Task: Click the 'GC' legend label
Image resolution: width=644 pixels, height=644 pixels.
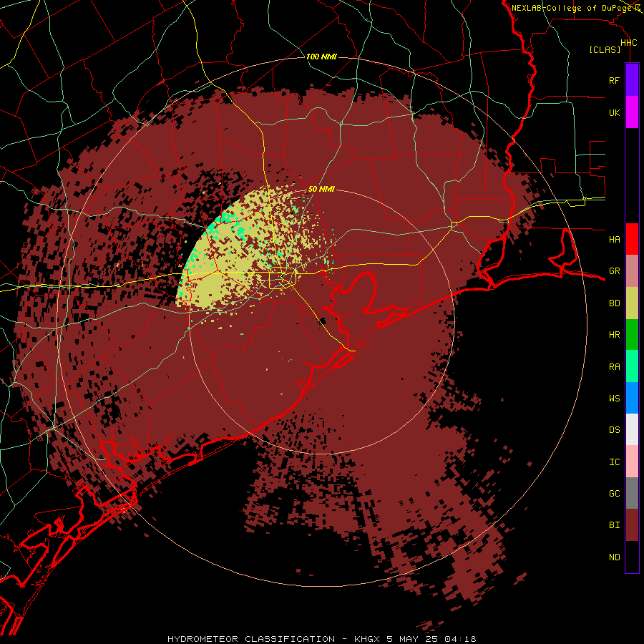Action: (x=614, y=494)
